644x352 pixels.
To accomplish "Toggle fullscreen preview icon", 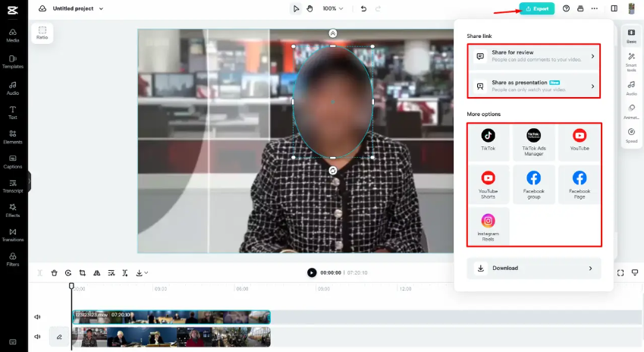I will pyautogui.click(x=620, y=273).
